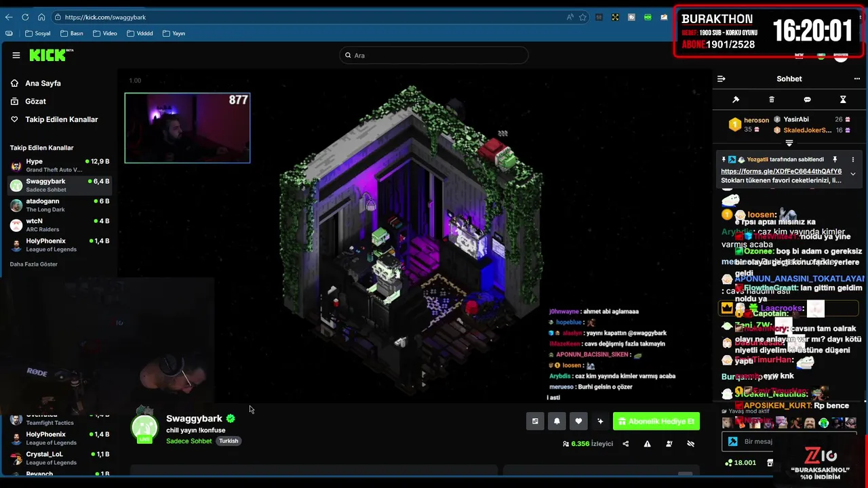Expand pinned message chevron

click(x=853, y=174)
